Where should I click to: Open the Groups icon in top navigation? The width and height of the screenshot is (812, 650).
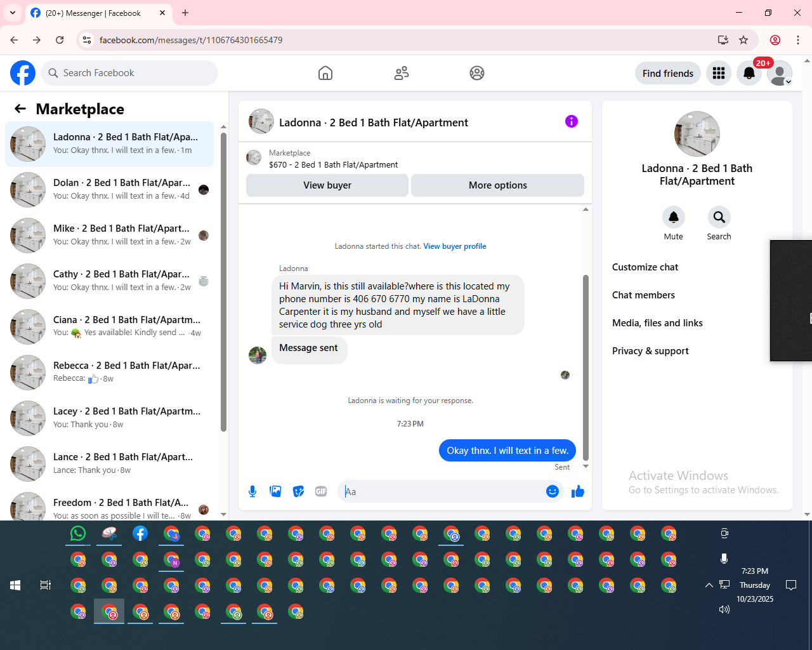pos(477,73)
